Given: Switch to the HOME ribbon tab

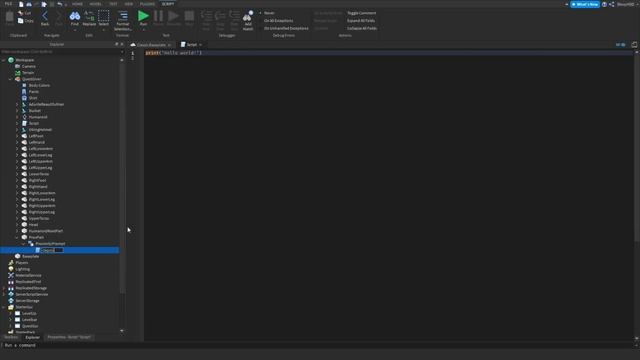Looking at the screenshot, I should tap(77, 4).
